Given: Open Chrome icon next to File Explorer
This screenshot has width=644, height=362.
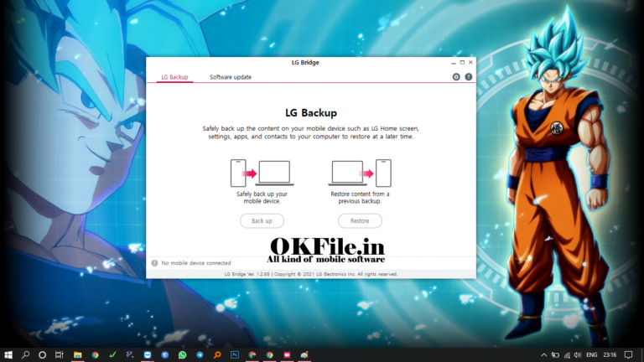Looking at the screenshot, I should coord(96,355).
